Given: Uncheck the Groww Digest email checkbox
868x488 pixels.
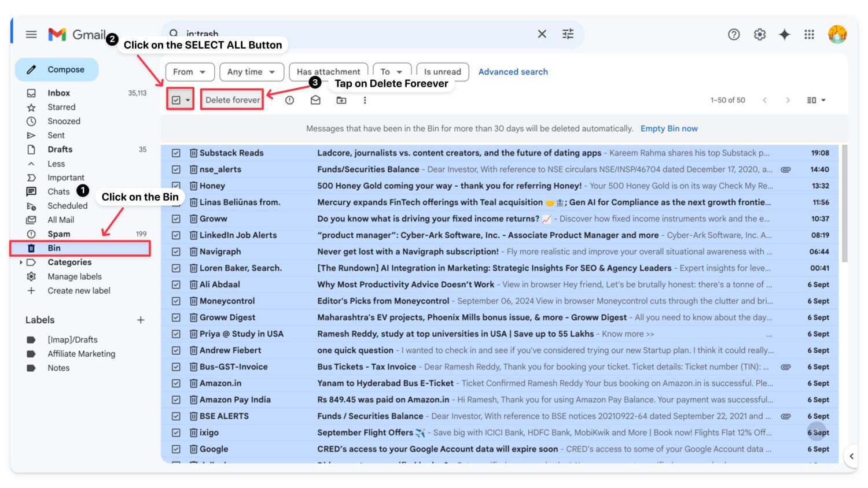Looking at the screenshot, I should 176,317.
